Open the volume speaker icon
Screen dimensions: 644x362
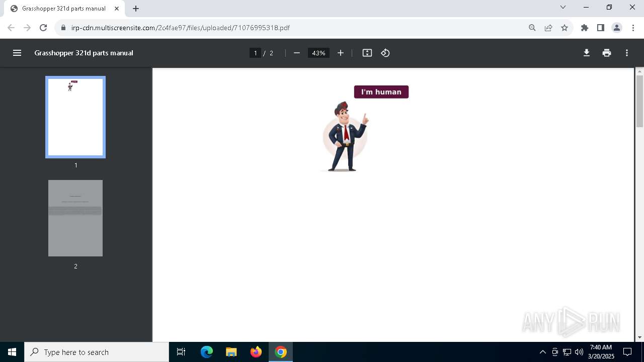pos(579,352)
